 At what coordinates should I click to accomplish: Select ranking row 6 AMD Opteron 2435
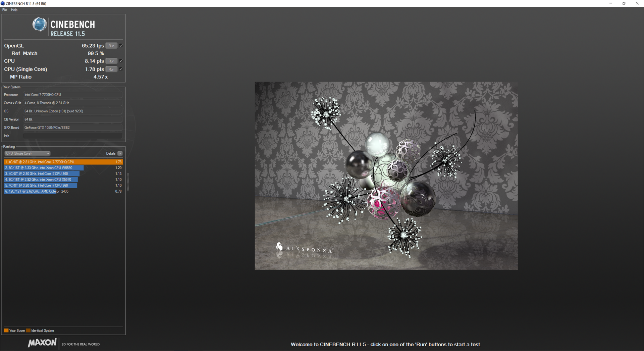point(63,191)
